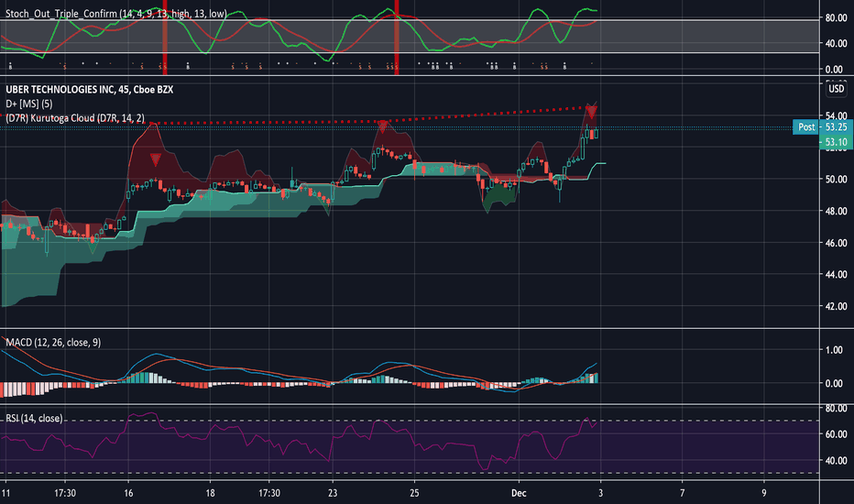This screenshot has width=854, height=504.
Task: Click the 23 date label on time axis
Action: click(x=333, y=493)
